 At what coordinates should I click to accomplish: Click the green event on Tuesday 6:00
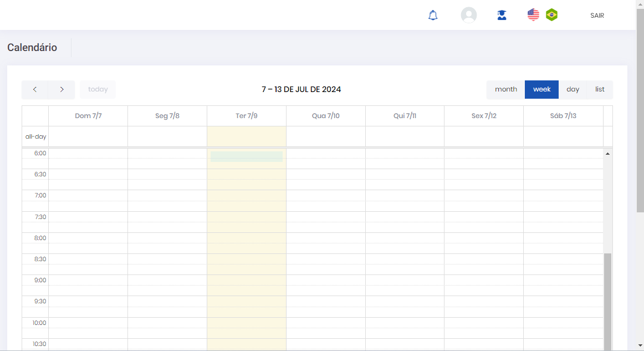(x=247, y=156)
